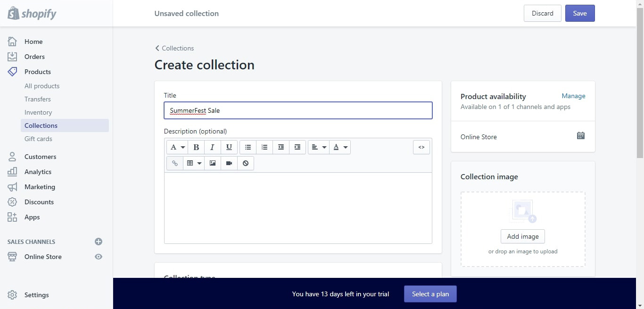Viewport: 644px width, 309px height.
Task: Show HTML source view of description
Action: coord(421,147)
